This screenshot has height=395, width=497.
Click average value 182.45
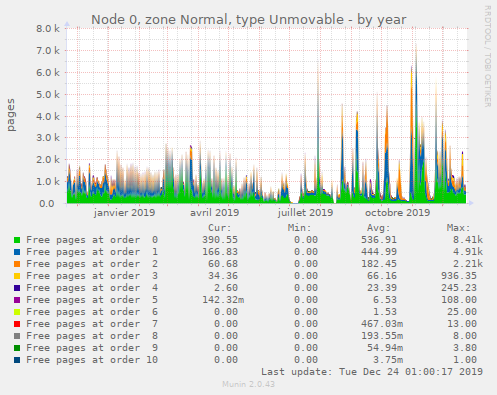[x=379, y=264]
